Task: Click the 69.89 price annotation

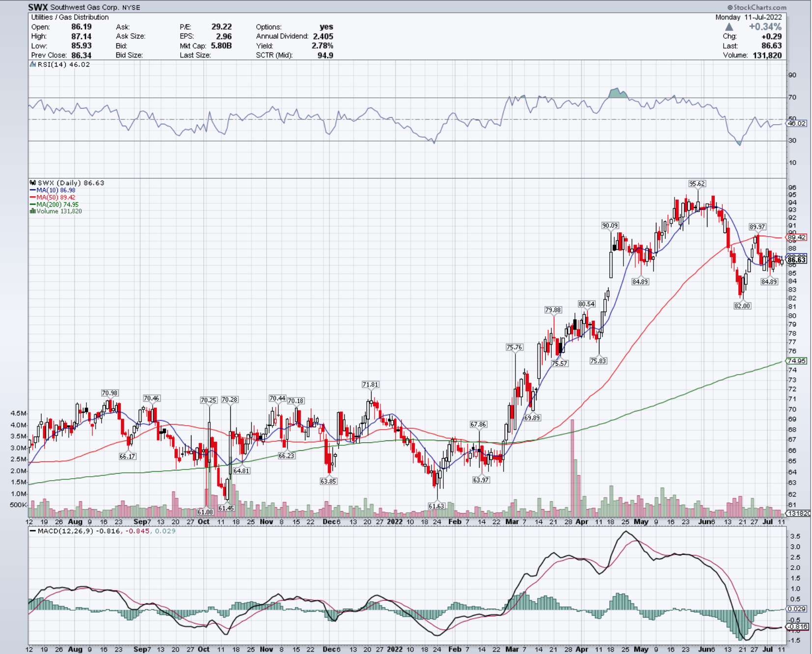Action: (532, 418)
